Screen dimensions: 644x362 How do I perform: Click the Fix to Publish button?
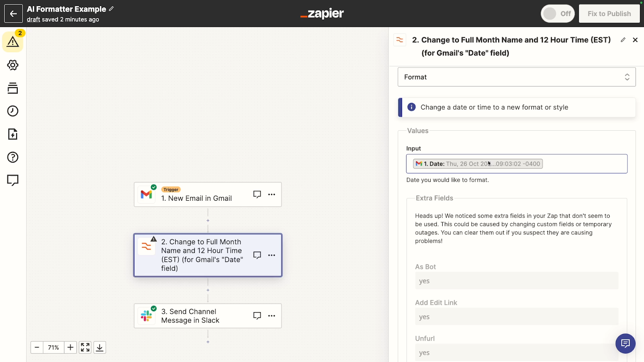point(609,14)
